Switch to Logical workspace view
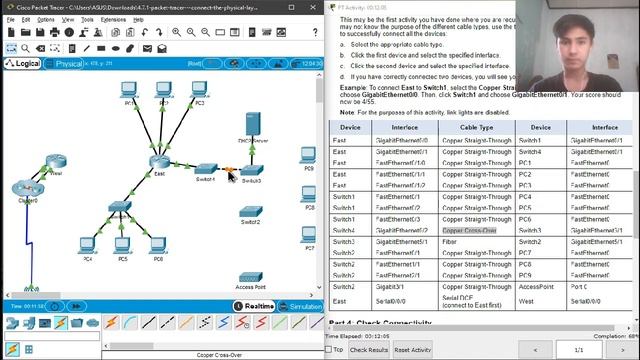Screen dimensions: 640x360 [x=23, y=64]
